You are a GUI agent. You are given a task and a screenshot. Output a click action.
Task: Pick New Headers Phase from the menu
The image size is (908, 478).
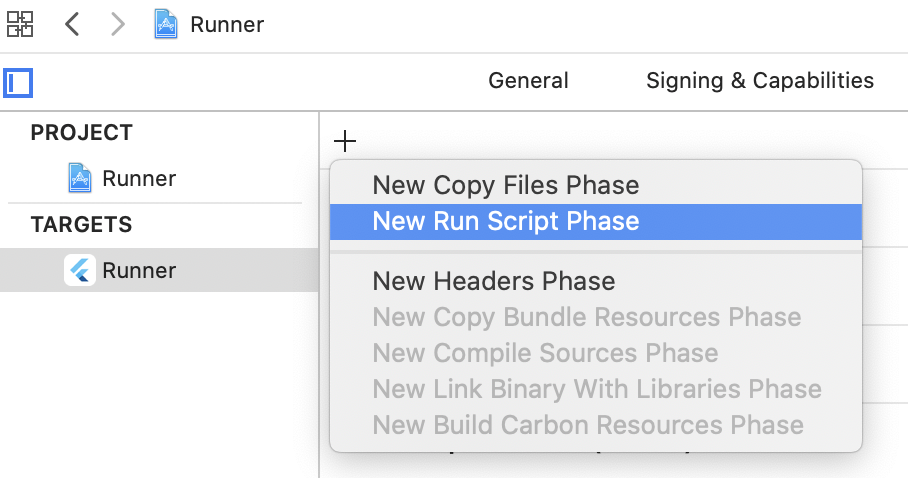point(493,282)
